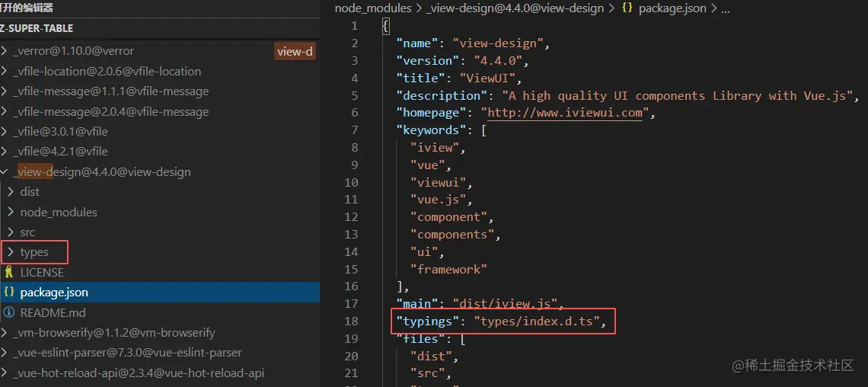This screenshot has width=868, height=387.
Task: Click the "ui" keyword on line 14
Action: [x=425, y=252]
